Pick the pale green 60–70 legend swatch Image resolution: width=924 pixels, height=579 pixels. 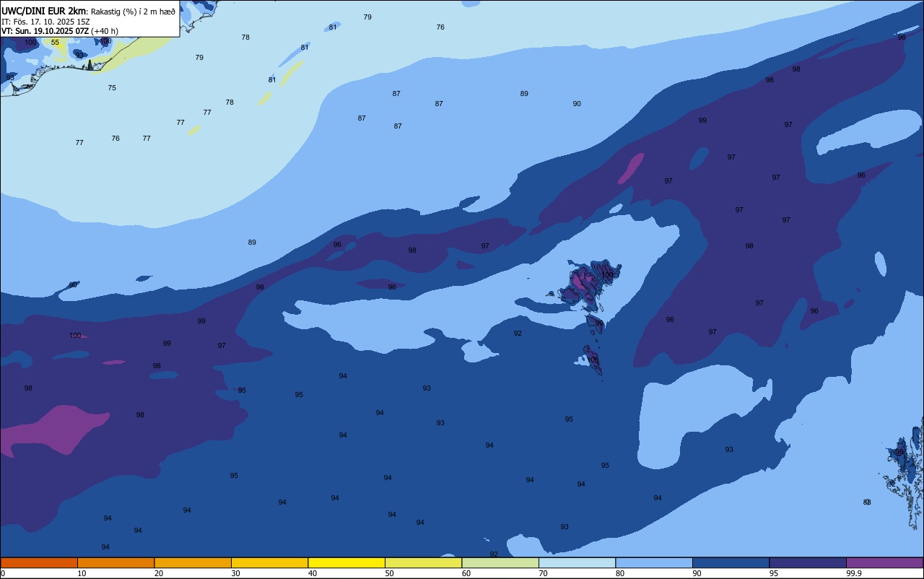pos(500,562)
